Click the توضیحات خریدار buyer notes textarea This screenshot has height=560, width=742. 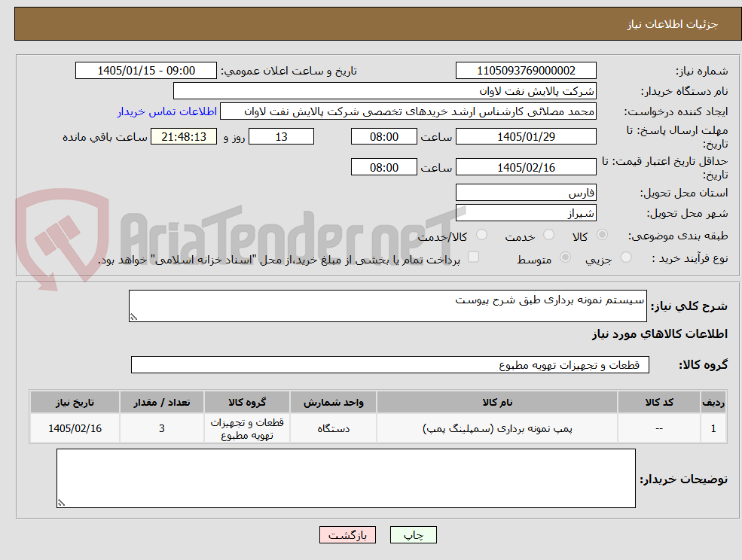tap(346, 479)
